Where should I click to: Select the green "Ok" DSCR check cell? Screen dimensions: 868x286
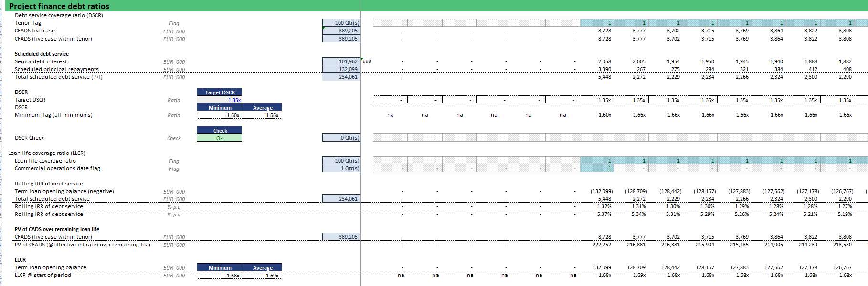coord(220,138)
